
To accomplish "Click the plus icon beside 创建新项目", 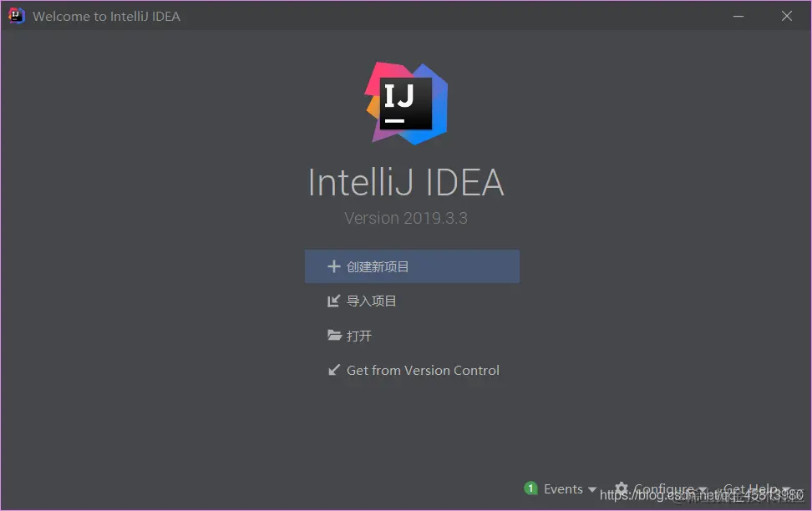I will [334, 266].
